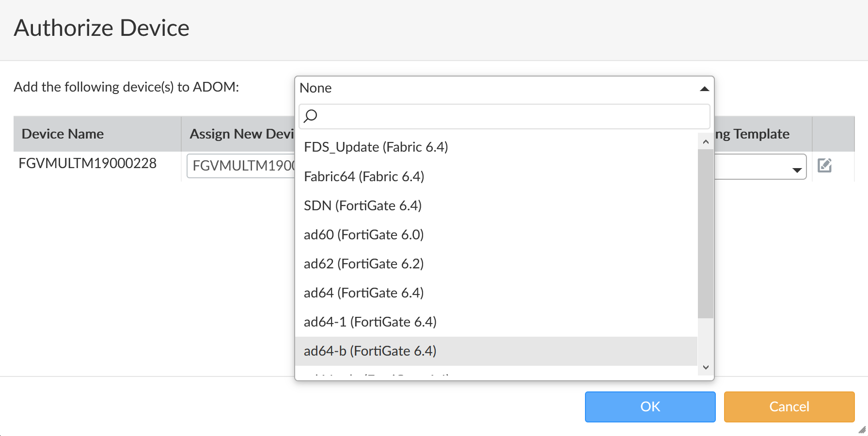This screenshot has height=436, width=868.
Task: Select highlighted ad64-b (FortiGate 6.4) entry
Action: point(496,351)
